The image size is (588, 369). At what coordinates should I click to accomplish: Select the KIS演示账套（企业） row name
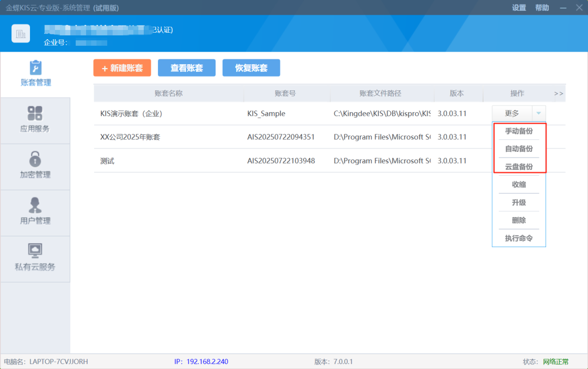pos(131,114)
